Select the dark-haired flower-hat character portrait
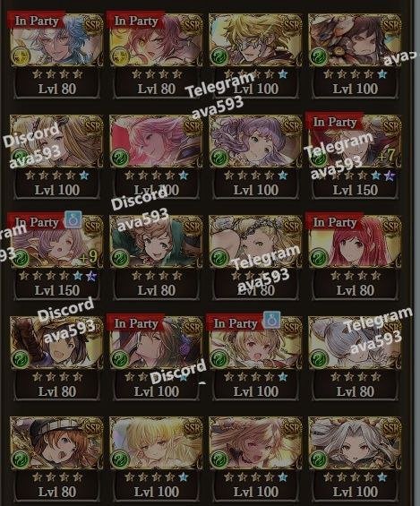 point(355,40)
